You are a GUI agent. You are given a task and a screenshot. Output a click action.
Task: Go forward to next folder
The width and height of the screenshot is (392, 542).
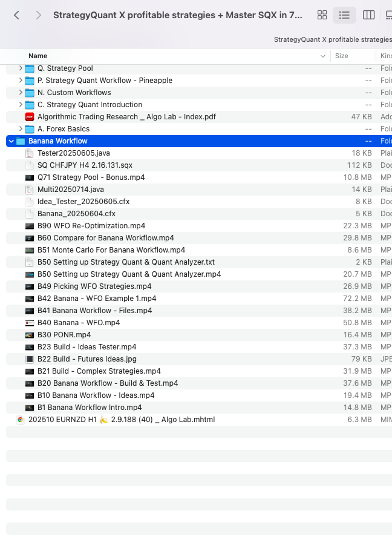coord(38,15)
